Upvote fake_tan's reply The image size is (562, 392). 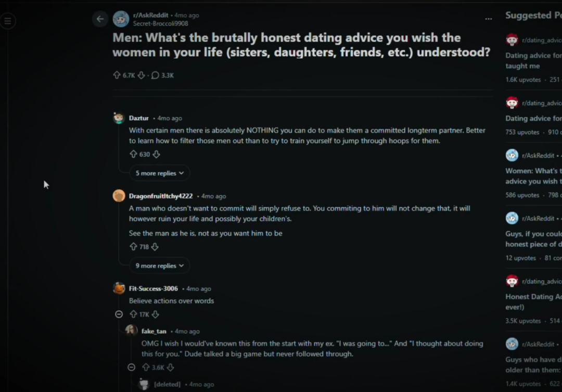click(146, 368)
